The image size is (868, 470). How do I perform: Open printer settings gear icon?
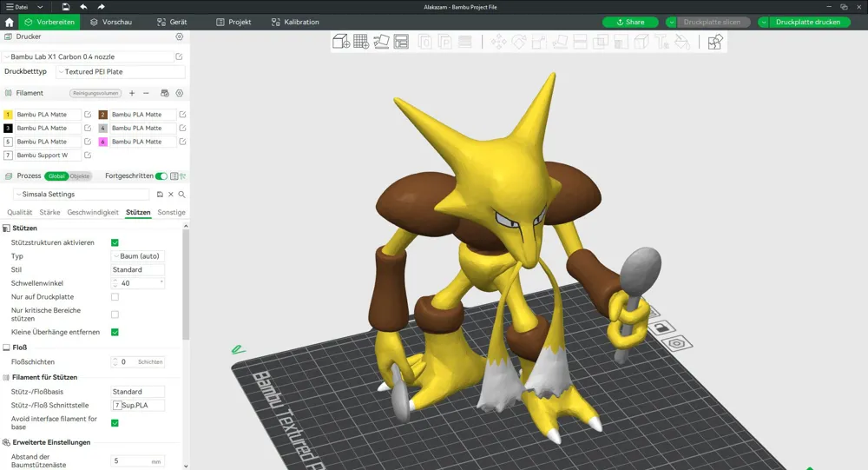180,36
